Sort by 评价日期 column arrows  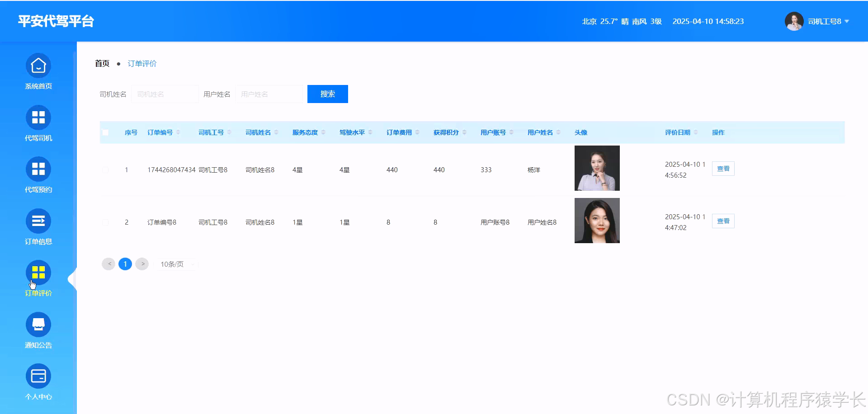(696, 132)
